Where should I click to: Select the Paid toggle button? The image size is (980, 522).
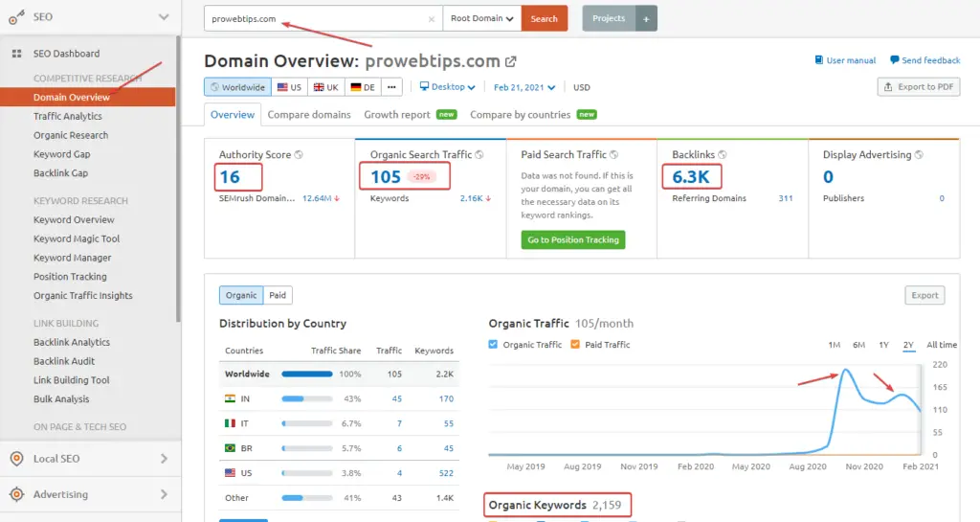(278, 295)
